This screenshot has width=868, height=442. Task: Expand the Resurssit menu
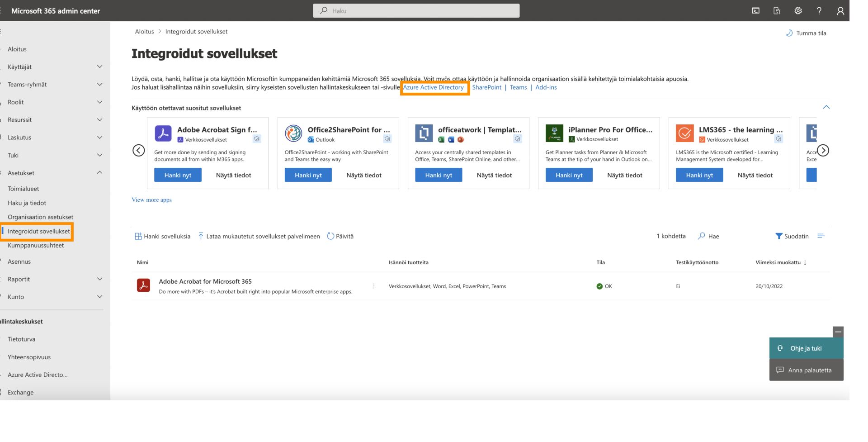100,120
